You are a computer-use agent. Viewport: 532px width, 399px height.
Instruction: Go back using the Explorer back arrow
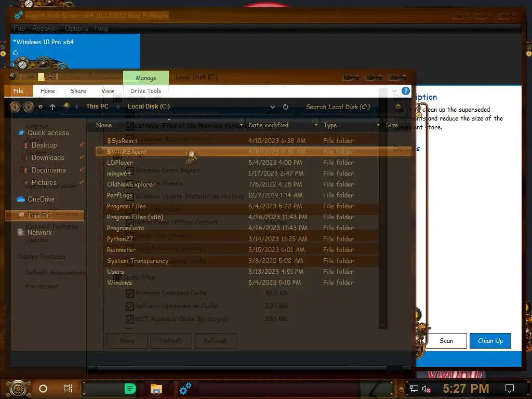coord(15,107)
